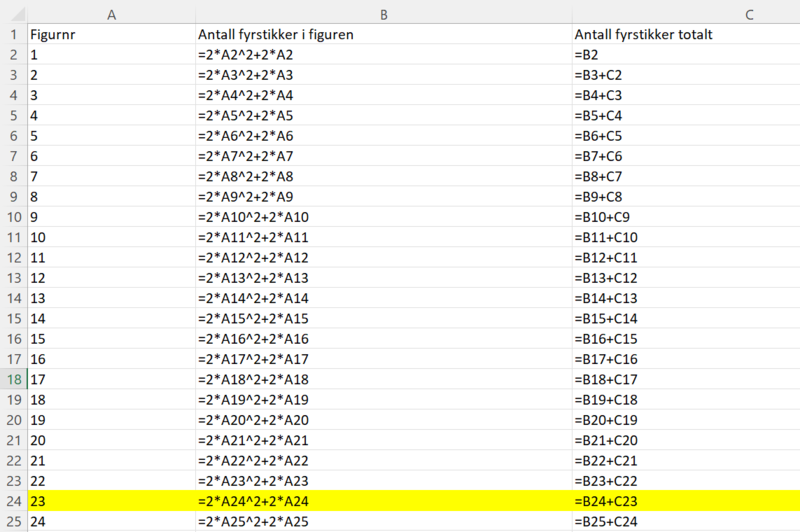Select cell with formula =B13+C12
The image size is (800, 532).
(686, 278)
